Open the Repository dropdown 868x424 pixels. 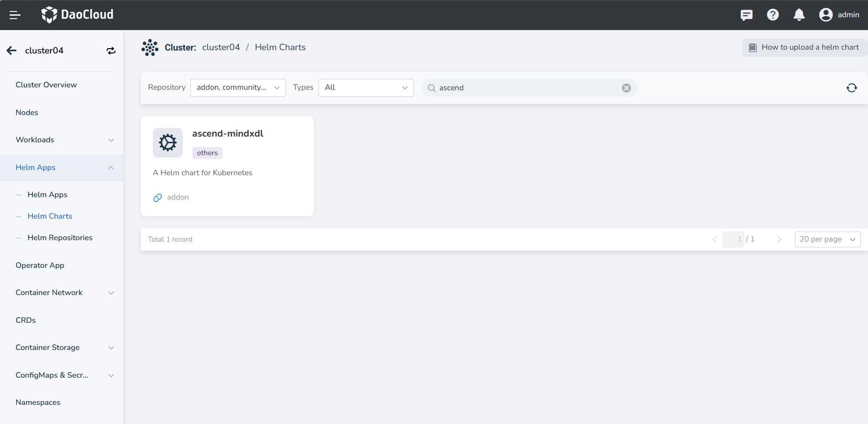point(238,88)
